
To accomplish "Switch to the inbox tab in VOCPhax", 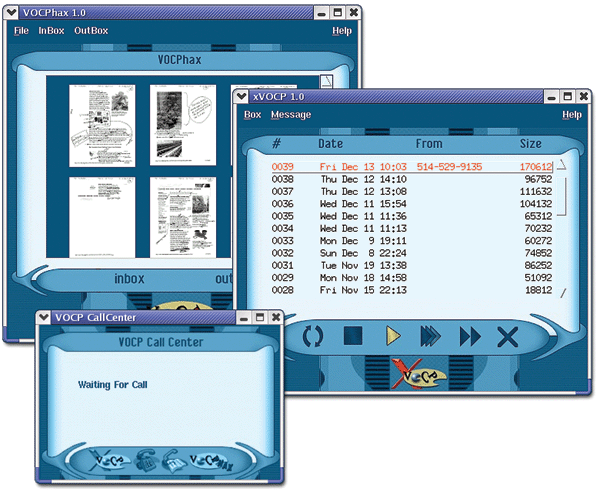I will (x=129, y=279).
